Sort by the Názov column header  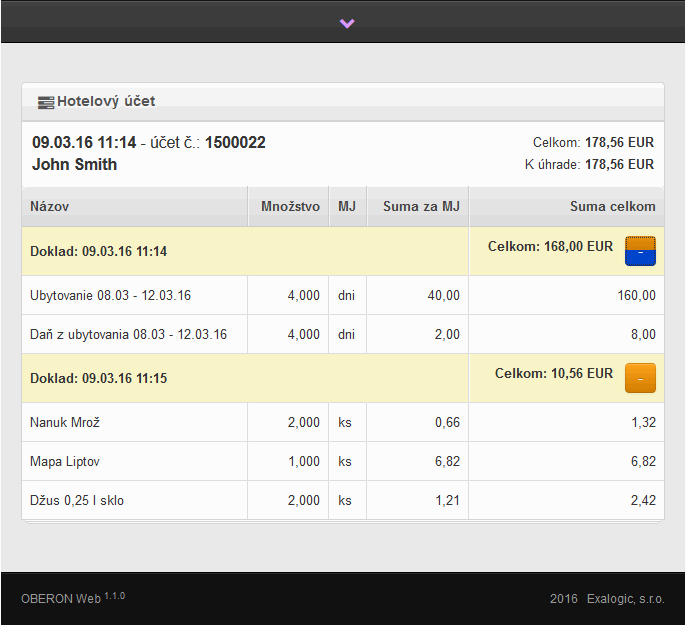(50, 207)
